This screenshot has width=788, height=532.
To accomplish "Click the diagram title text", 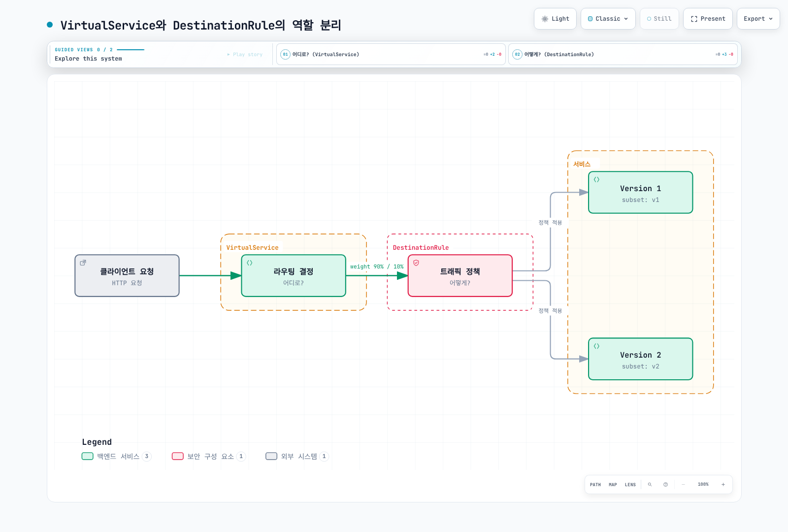I will click(200, 25).
